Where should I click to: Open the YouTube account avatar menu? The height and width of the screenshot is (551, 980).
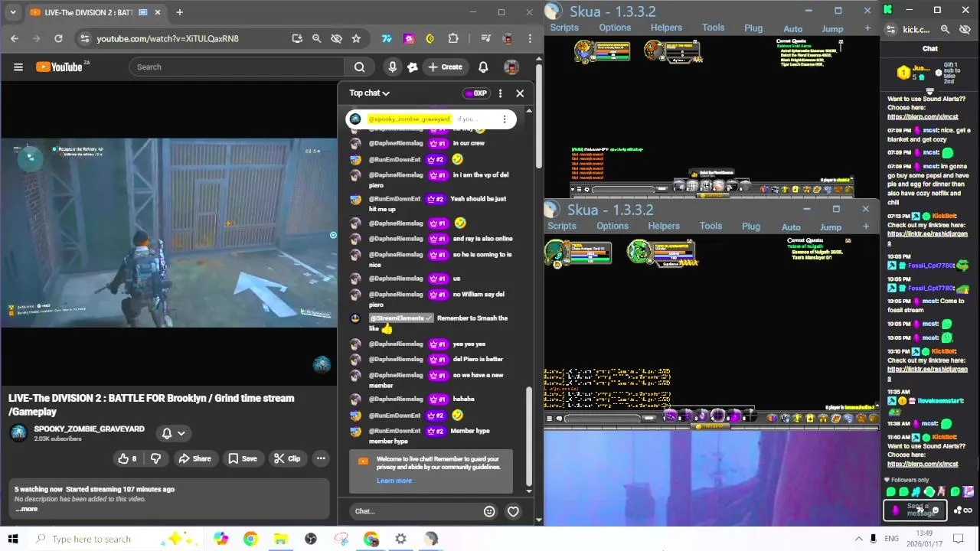[x=511, y=67]
